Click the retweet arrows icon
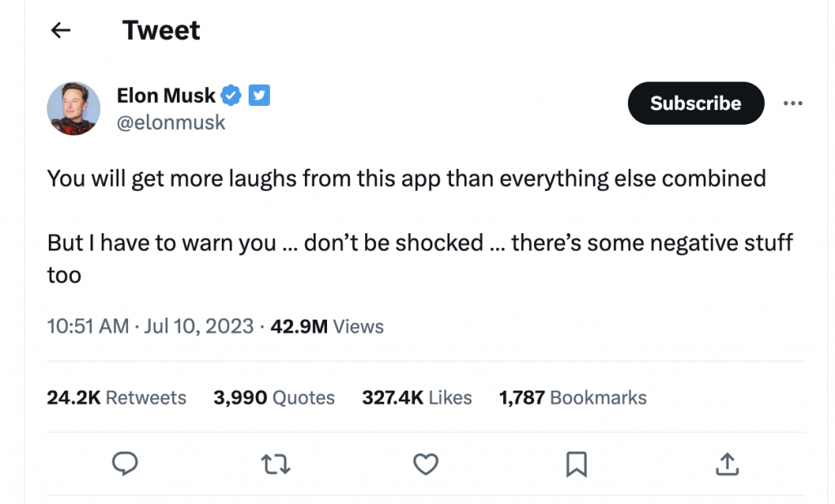 [275, 465]
